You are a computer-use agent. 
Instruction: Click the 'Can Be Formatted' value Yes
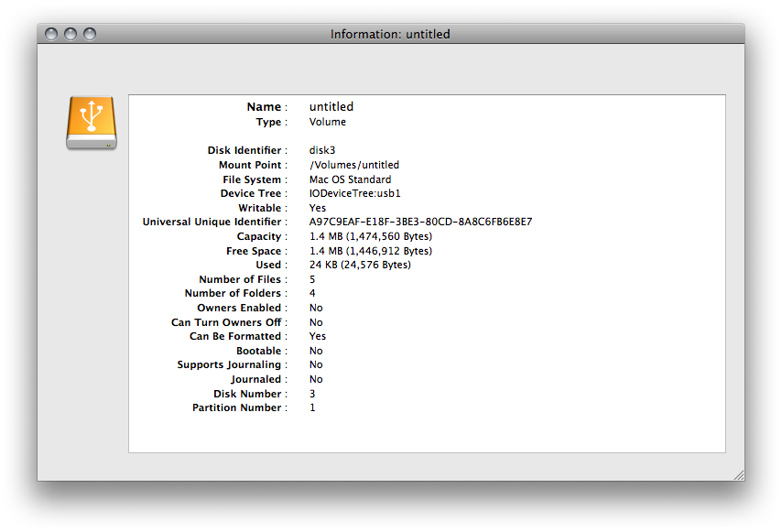click(317, 336)
